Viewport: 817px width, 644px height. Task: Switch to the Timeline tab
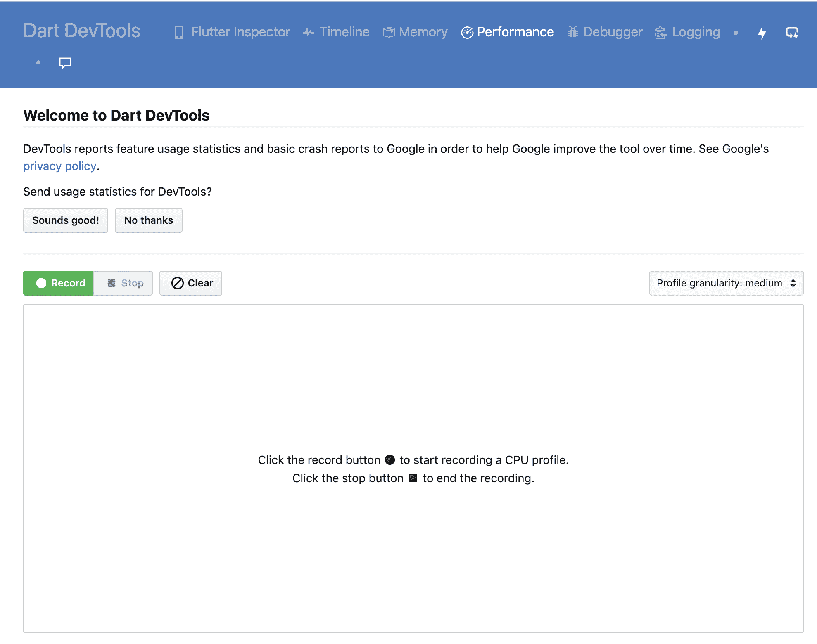344,32
